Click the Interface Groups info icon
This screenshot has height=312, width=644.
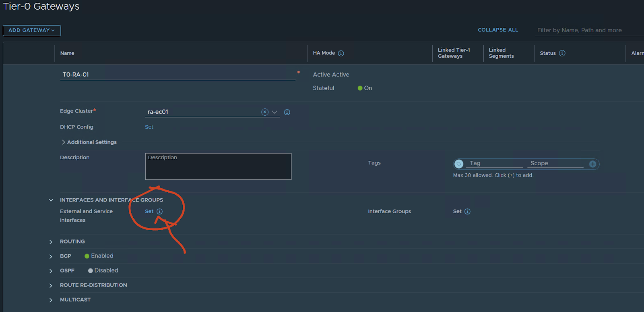coord(467,212)
